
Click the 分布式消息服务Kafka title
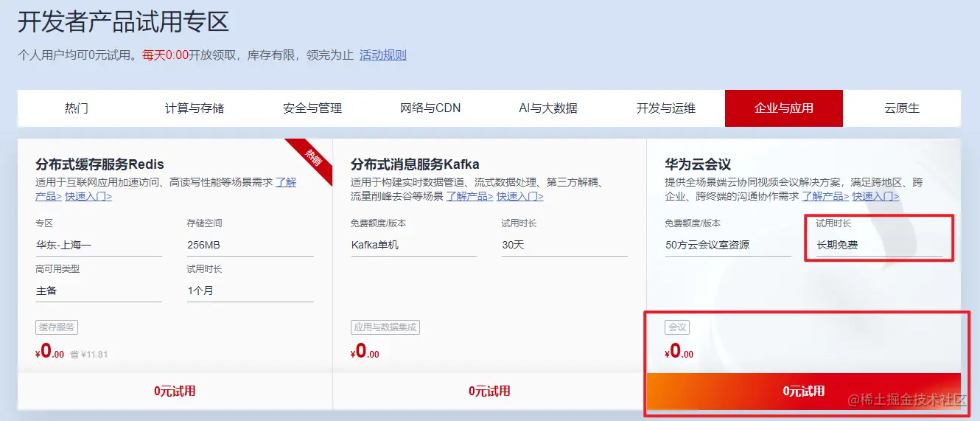(x=415, y=164)
